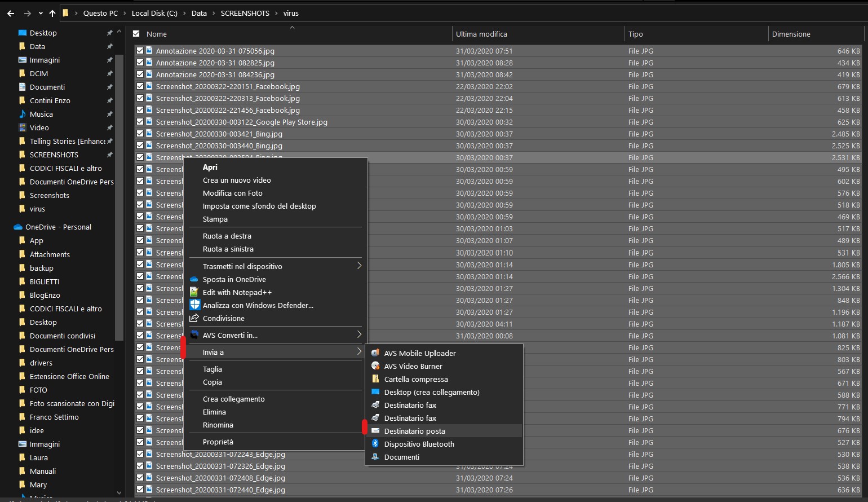Uncheck the Screenshot_20200331-072440_Edge.jpg checkbox
This screenshot has height=502, width=868.
[x=140, y=490]
